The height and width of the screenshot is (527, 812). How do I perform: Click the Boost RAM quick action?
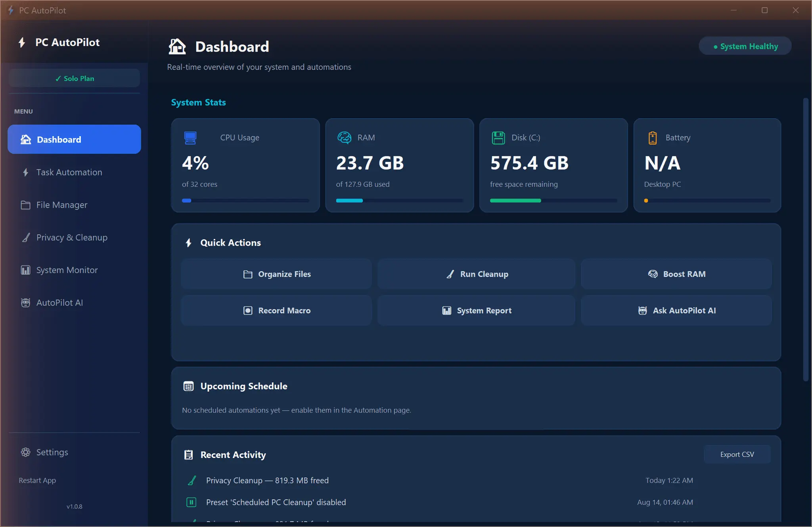click(x=676, y=274)
